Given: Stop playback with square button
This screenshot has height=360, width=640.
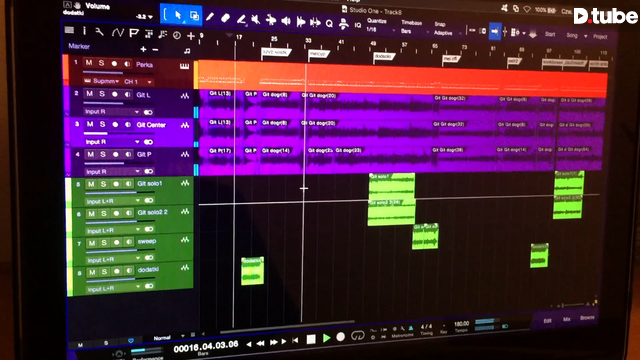Looking at the screenshot, I should [x=311, y=339].
